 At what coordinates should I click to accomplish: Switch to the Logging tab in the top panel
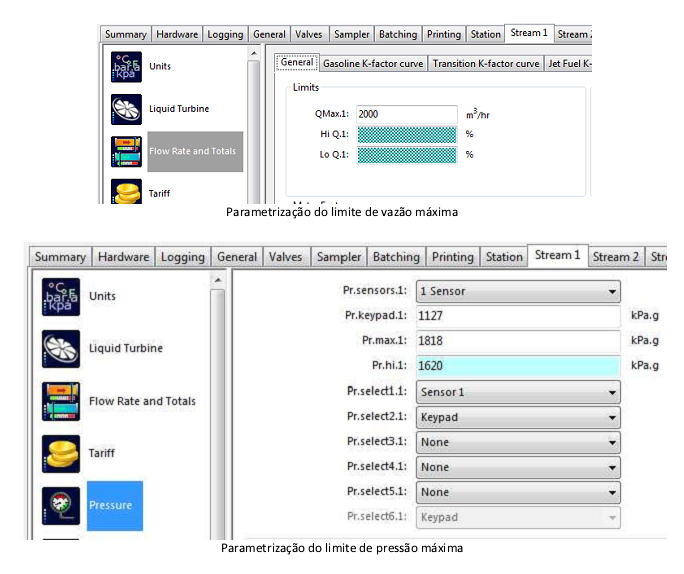pos(225,34)
